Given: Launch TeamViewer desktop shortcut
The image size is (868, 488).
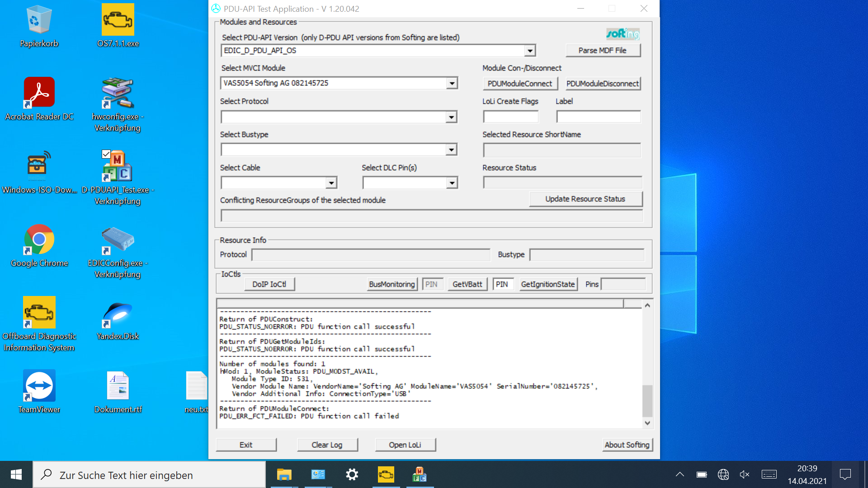Looking at the screenshot, I should 39,392.
